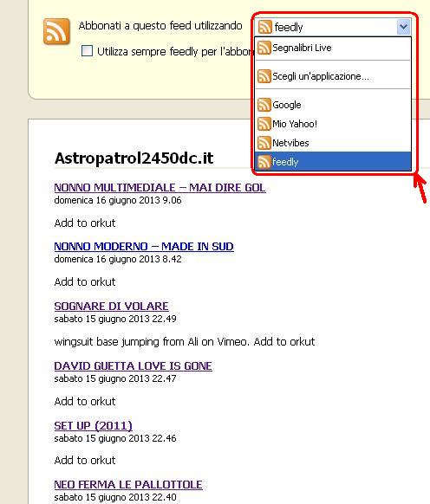This screenshot has width=430, height=504.
Task: Click the feed icon on highlighted feedly entry
Action: [264, 162]
